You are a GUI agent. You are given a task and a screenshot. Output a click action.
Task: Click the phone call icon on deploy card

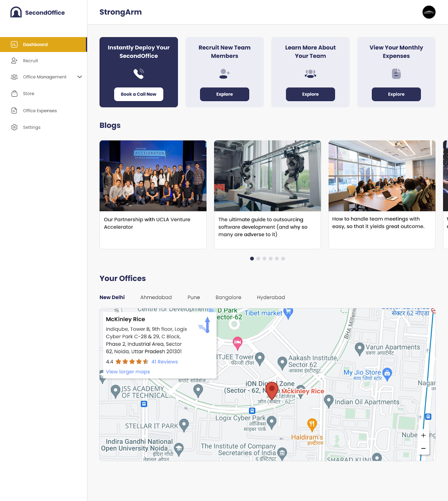(139, 74)
